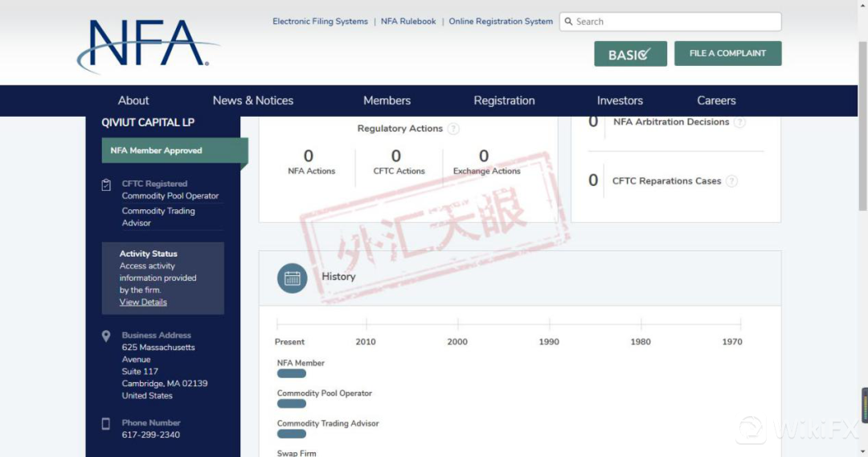This screenshot has height=457, width=868.
Task: Click the CFTC Registered clipboard icon
Action: [106, 185]
